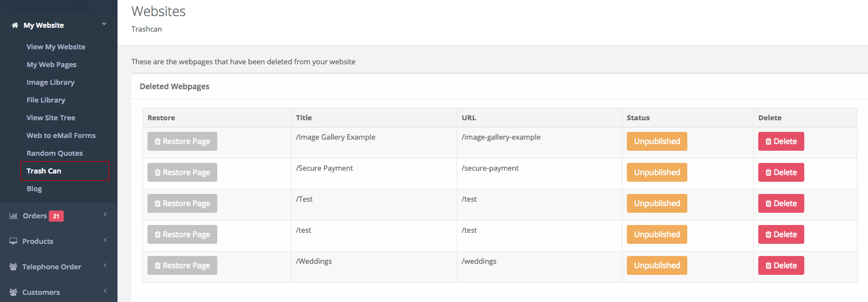Open the Image Library menu item
Screen dimensions: 868x302
coord(50,83)
